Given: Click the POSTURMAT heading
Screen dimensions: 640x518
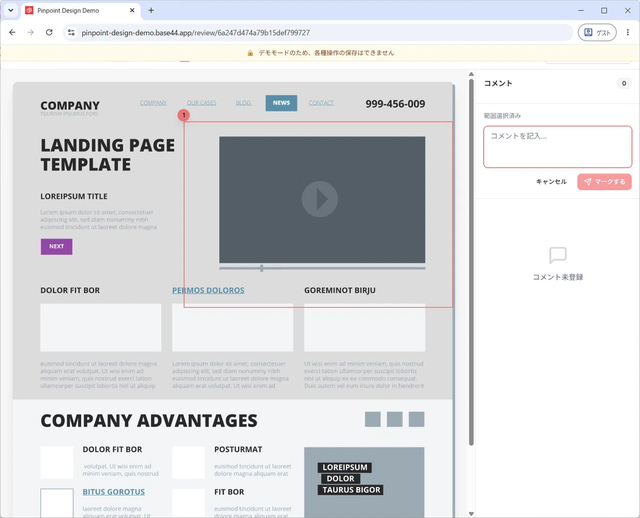Looking at the screenshot, I should click(238, 449).
